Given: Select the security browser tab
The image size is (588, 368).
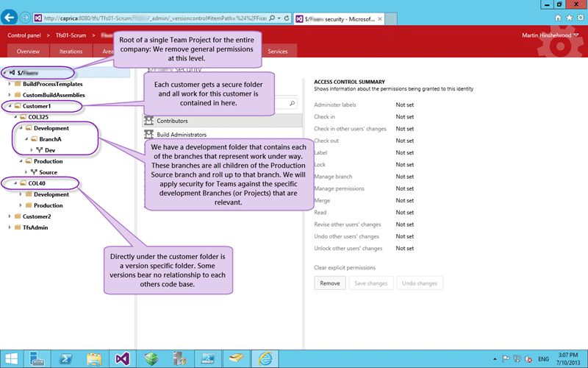Looking at the screenshot, I should (x=339, y=19).
